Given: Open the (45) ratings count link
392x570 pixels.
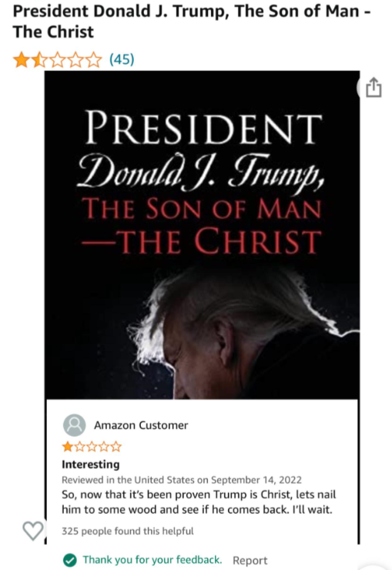Looking at the screenshot, I should point(122,59).
